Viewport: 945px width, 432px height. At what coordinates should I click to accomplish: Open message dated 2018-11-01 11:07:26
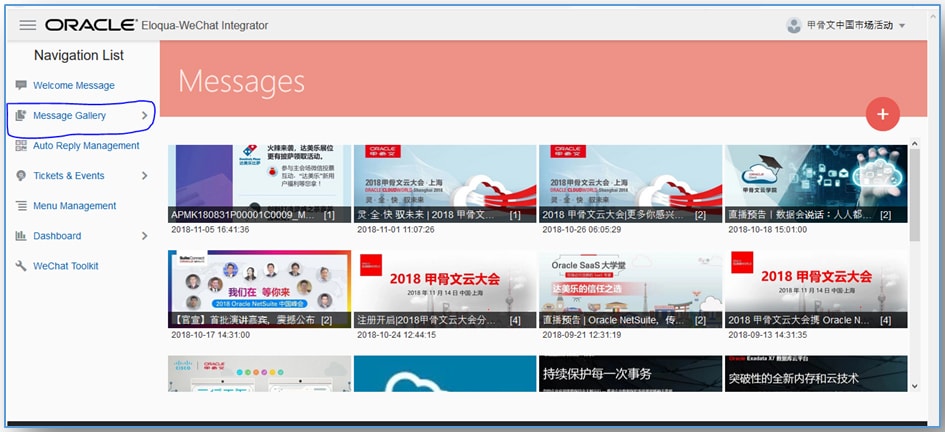[445, 184]
